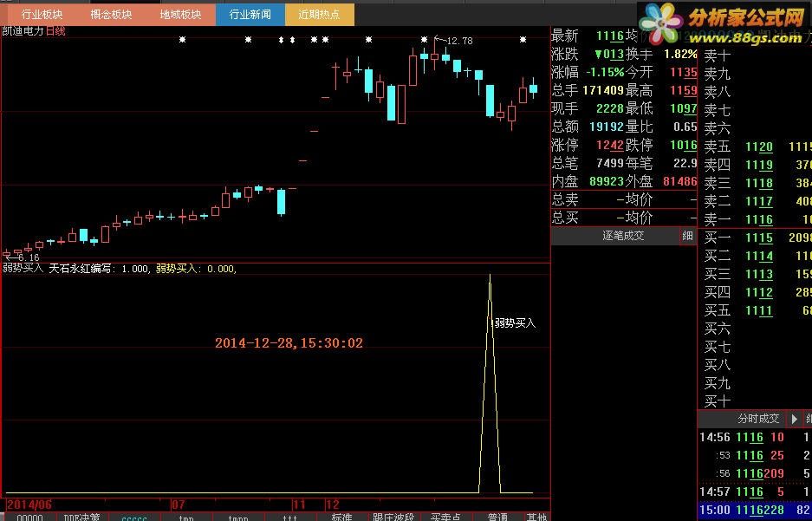The height and width of the screenshot is (521, 812).
Task: Click the 12.78 high price marker
Action: pos(459,41)
